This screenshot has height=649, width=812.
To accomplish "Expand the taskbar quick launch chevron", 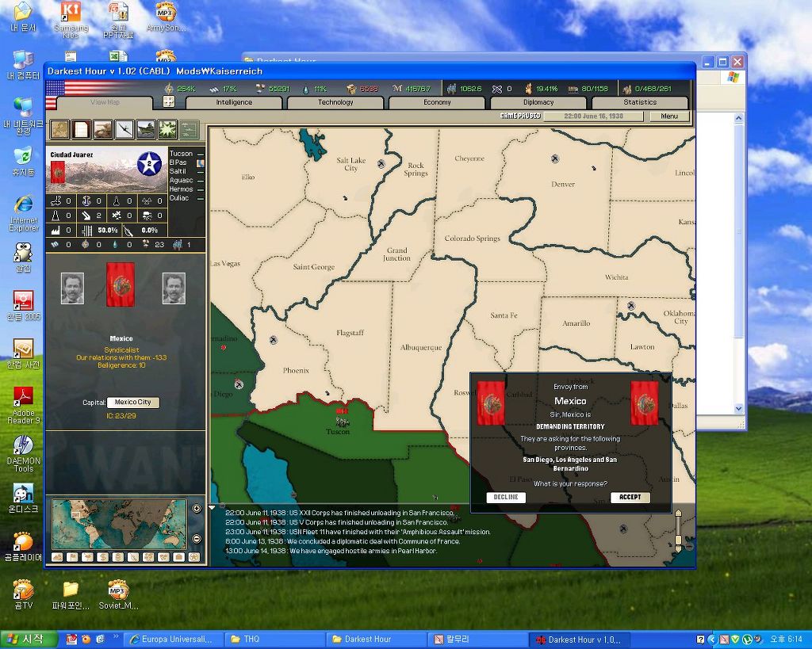I will [116, 637].
